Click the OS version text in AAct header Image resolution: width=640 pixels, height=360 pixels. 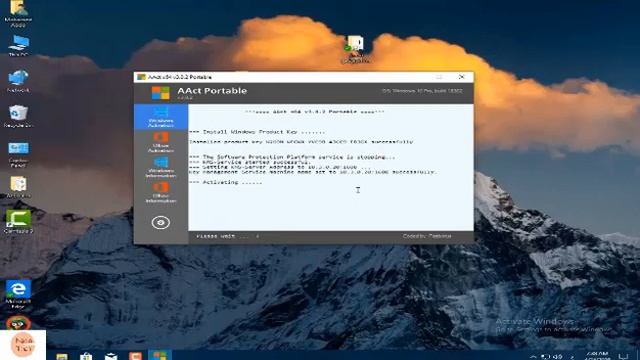pyautogui.click(x=422, y=91)
